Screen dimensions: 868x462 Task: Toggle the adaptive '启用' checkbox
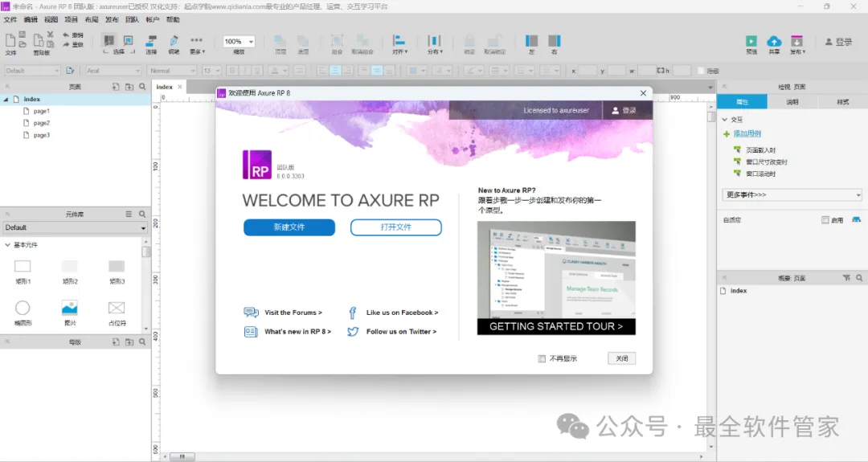825,219
